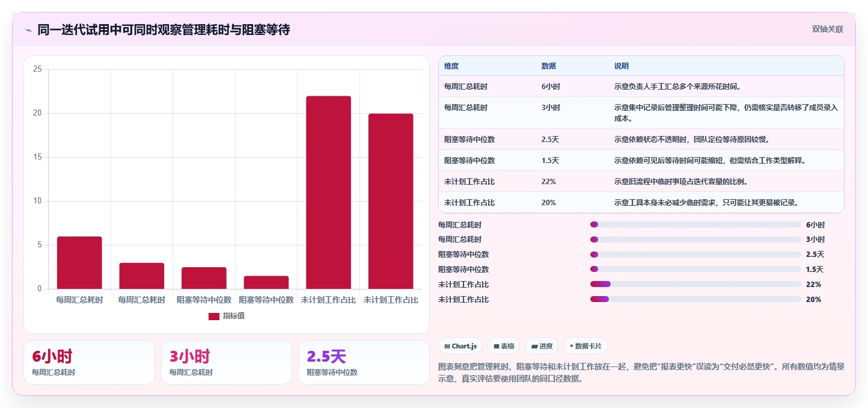This screenshot has width=868, height=408.
Task: Click the progress bar labeled 20%
Action: pyautogui.click(x=695, y=299)
